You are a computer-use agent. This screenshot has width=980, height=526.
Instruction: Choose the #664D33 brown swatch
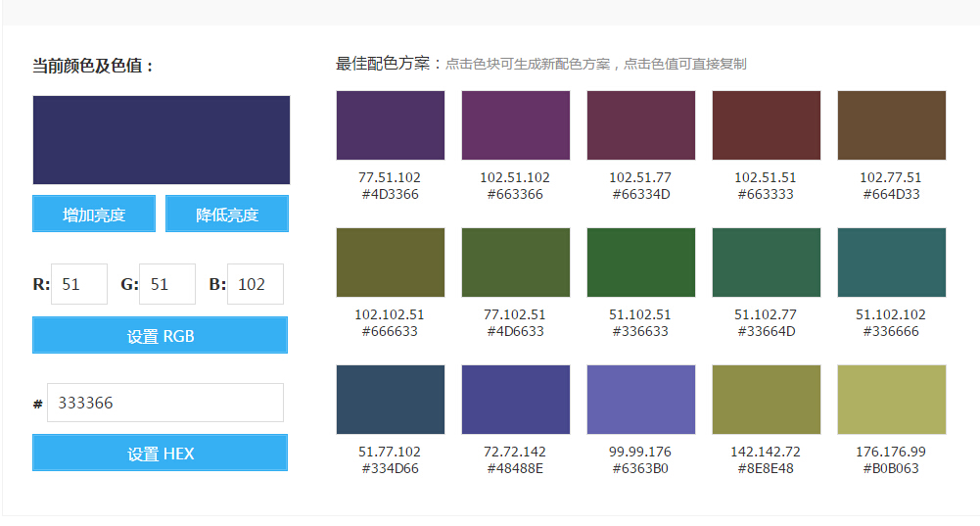(x=892, y=125)
